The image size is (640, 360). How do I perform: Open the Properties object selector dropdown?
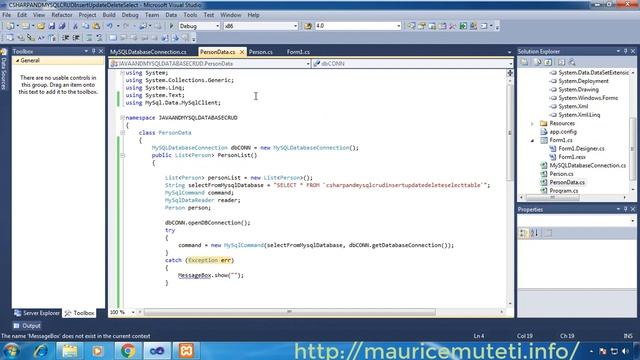[x=632, y=220]
